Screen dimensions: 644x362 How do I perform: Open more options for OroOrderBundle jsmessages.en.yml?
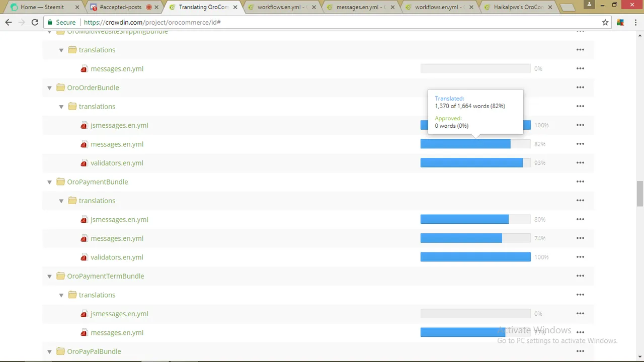coord(580,125)
